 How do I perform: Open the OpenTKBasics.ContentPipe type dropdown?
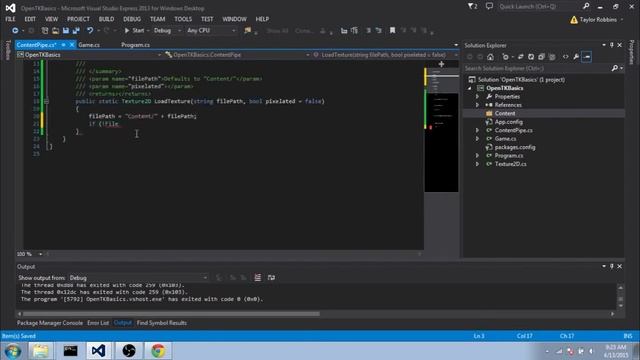(x=237, y=55)
